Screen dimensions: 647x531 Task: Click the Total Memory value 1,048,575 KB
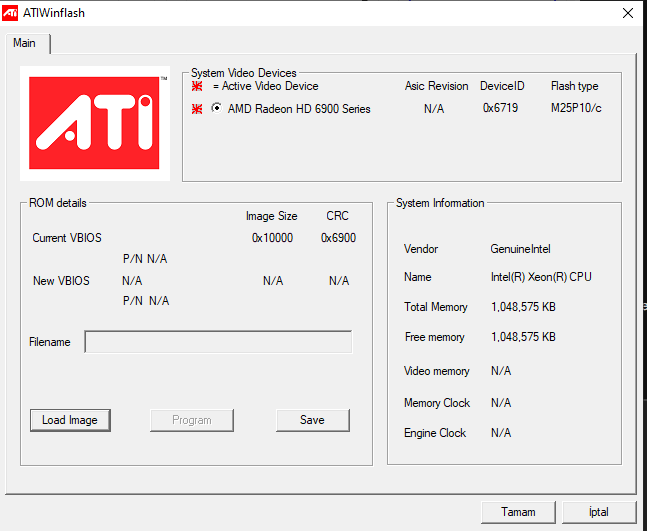tap(523, 307)
